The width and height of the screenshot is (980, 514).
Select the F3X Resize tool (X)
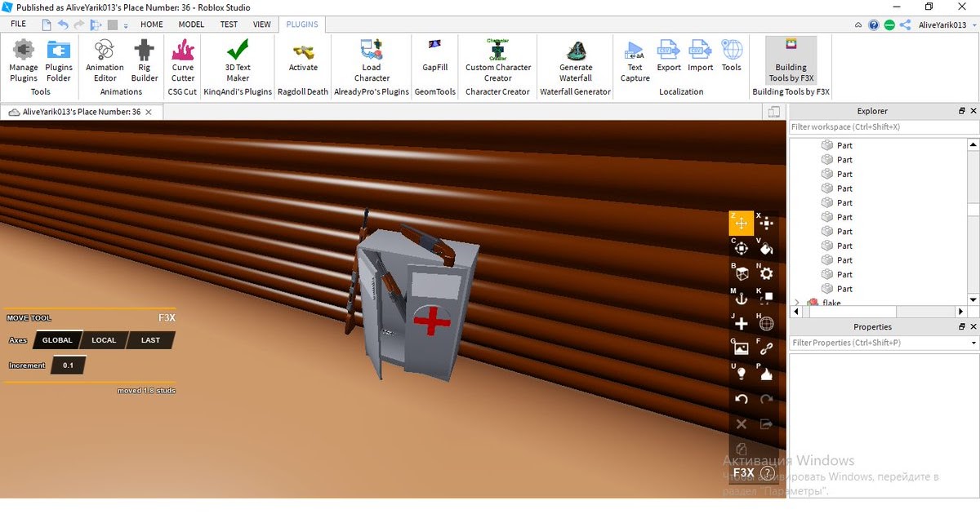766,223
